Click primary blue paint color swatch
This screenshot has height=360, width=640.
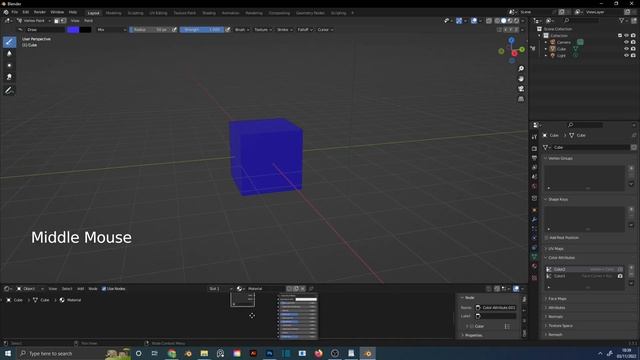73,29
